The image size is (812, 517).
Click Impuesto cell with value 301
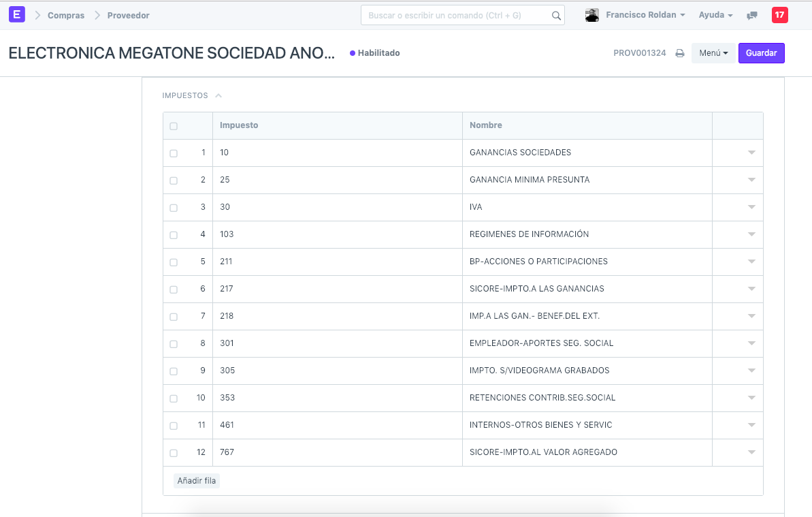[337, 343]
